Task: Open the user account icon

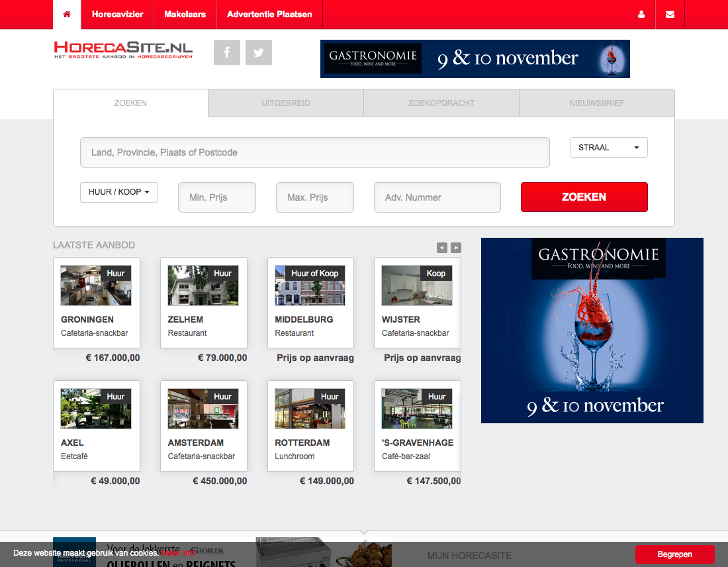Action: coord(641,15)
